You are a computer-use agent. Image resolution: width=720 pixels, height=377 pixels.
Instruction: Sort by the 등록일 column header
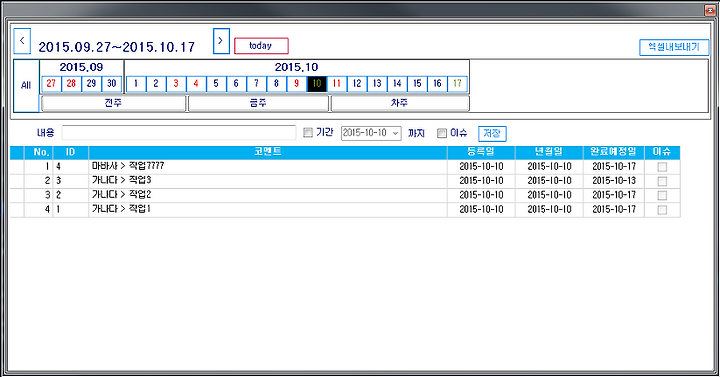481,152
